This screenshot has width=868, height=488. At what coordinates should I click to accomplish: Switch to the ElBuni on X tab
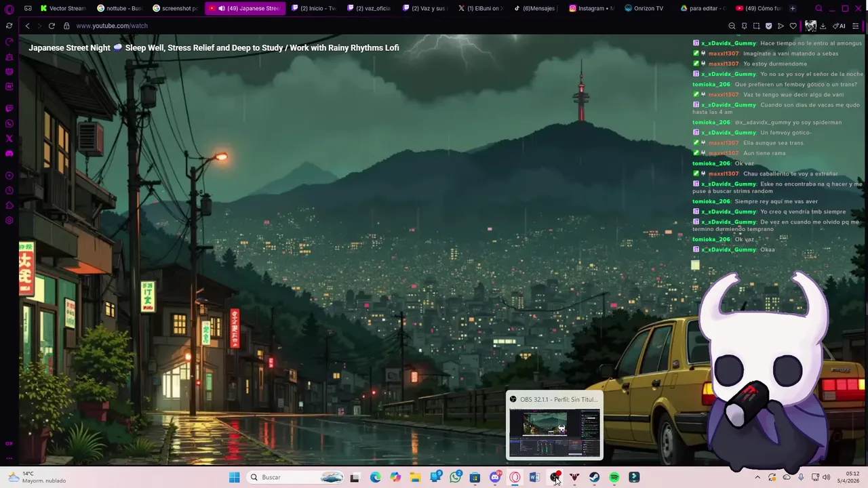click(x=480, y=8)
